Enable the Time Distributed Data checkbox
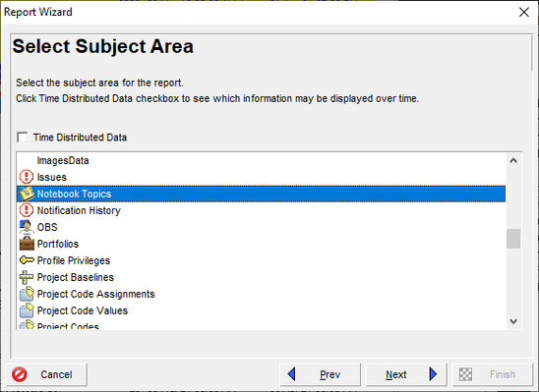539x392 pixels. coord(23,138)
